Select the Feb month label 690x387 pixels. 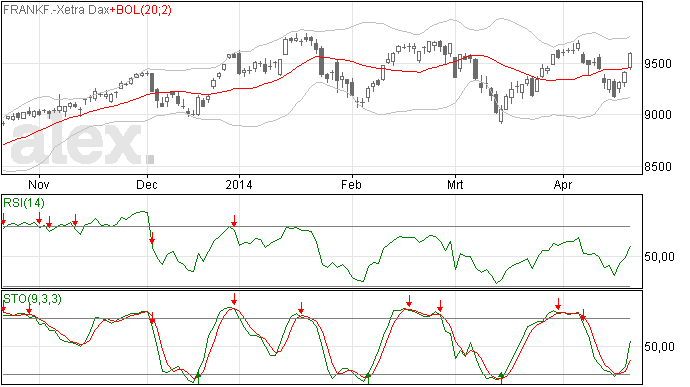[351, 184]
